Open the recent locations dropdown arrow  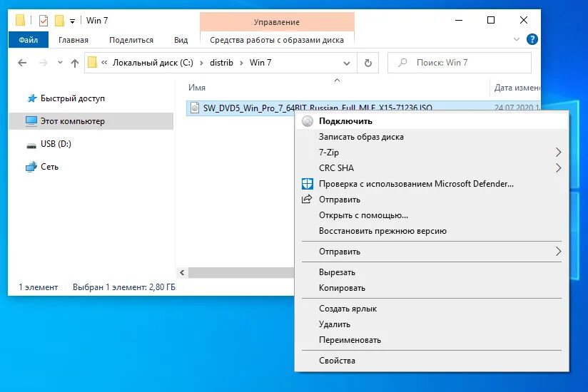click(x=60, y=63)
